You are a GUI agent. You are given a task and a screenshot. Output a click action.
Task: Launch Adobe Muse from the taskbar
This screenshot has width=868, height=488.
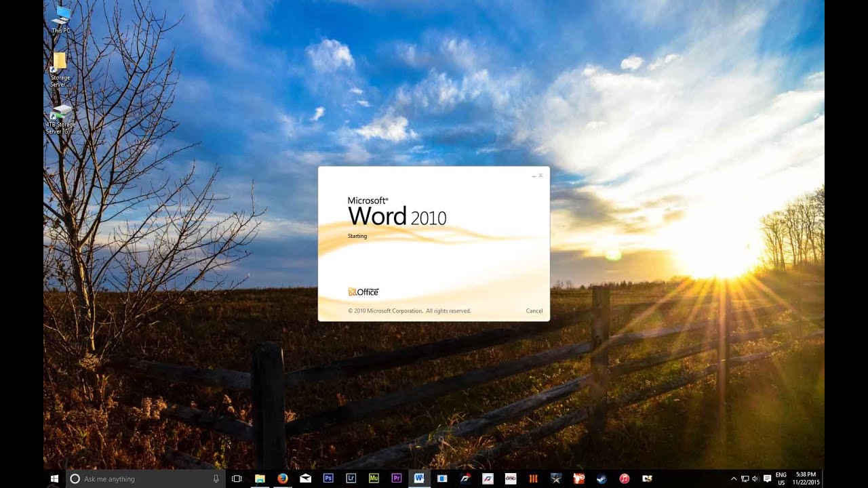tap(374, 479)
